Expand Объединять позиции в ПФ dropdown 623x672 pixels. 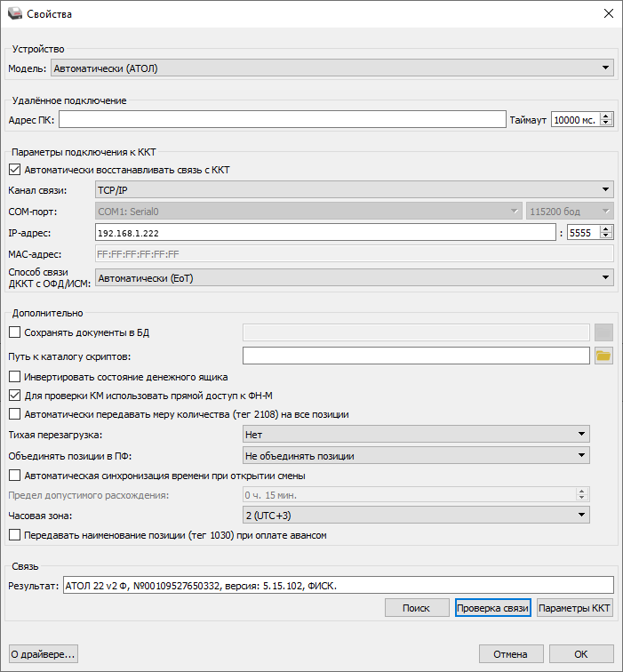pyautogui.click(x=416, y=456)
